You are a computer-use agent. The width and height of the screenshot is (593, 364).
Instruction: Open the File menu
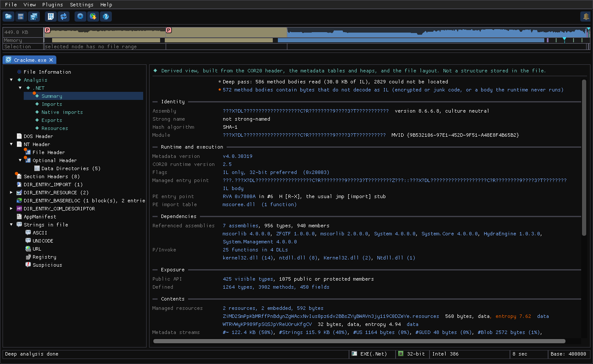coord(11,5)
